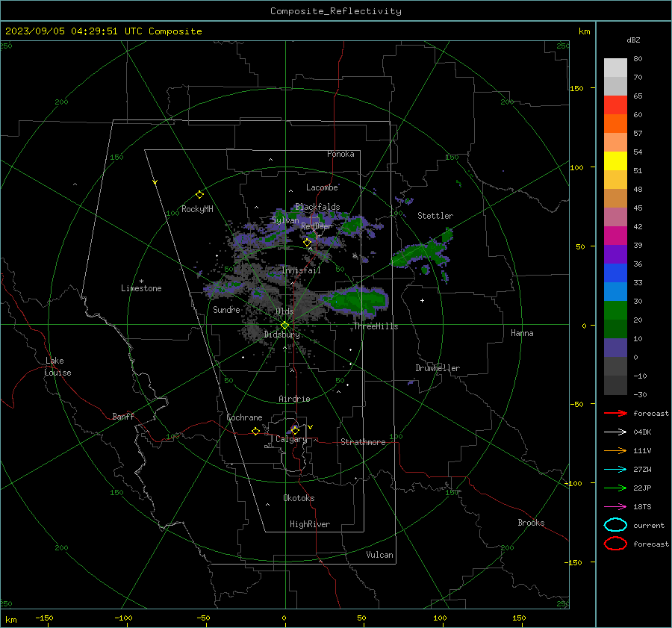The image size is (672, 628).
Task: Click the 'Blackfalds' map label
Action: tap(317, 207)
